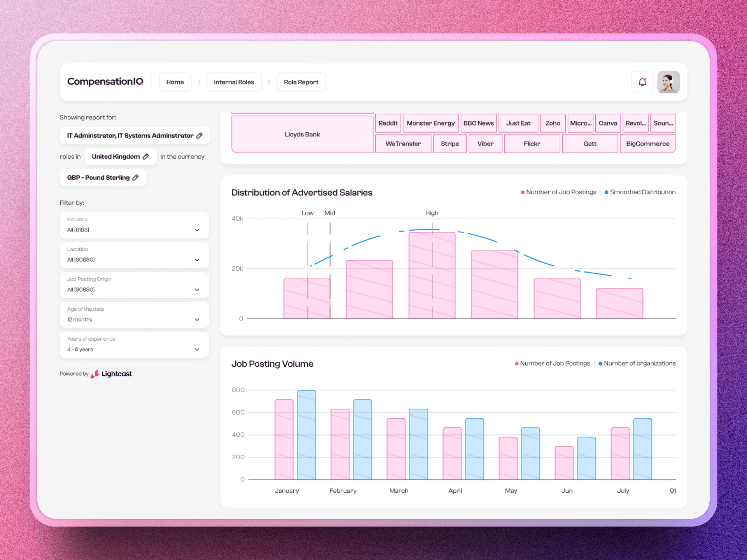
Task: Click the January blue organizations bar
Action: [x=307, y=435]
